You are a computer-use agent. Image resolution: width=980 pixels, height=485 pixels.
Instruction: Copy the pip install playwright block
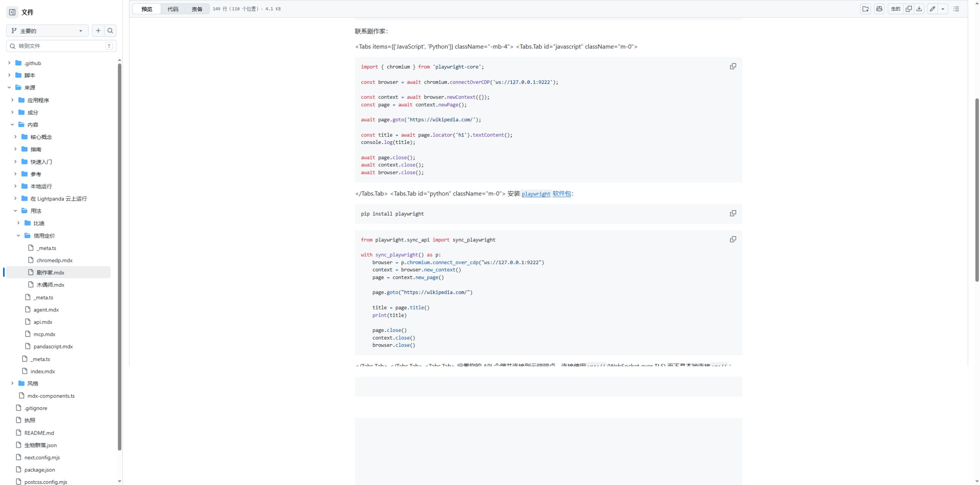(733, 213)
